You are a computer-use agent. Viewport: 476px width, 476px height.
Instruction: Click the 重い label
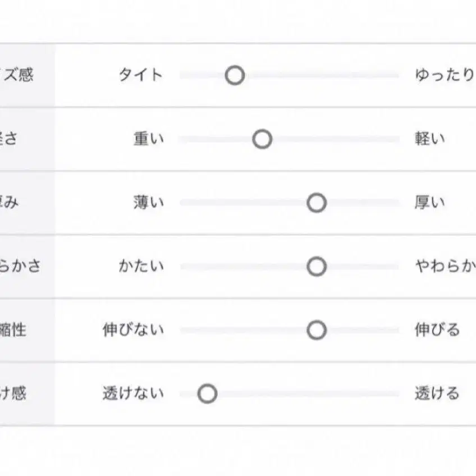tap(149, 139)
